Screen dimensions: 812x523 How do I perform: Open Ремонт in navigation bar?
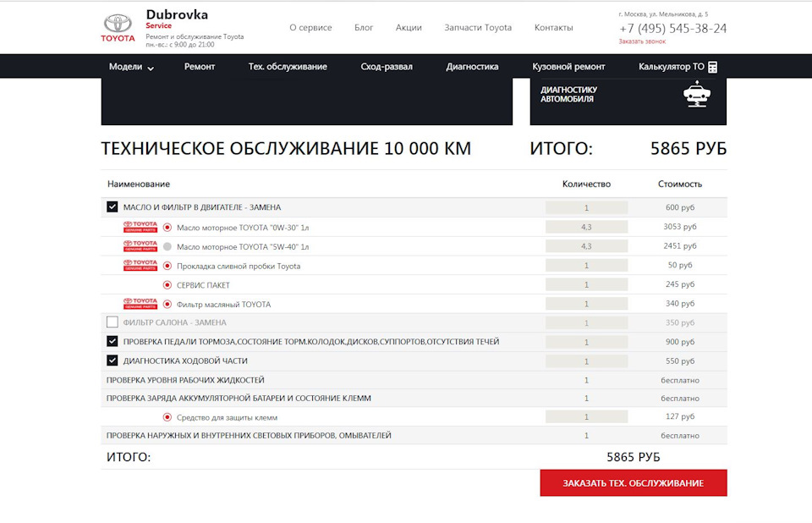(200, 67)
